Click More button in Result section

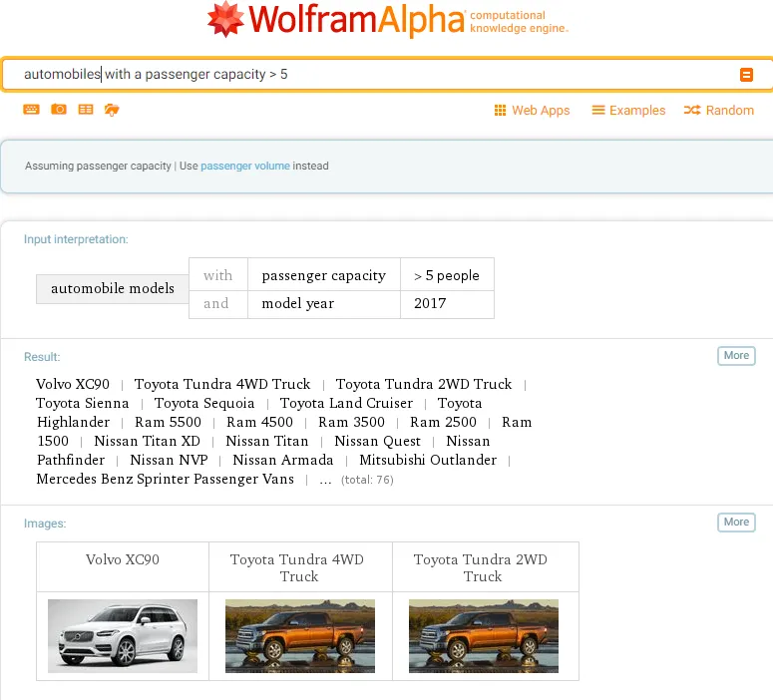pos(736,356)
